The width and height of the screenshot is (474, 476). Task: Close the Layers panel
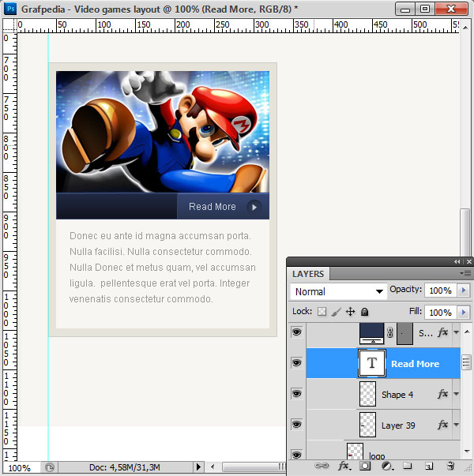[468, 261]
